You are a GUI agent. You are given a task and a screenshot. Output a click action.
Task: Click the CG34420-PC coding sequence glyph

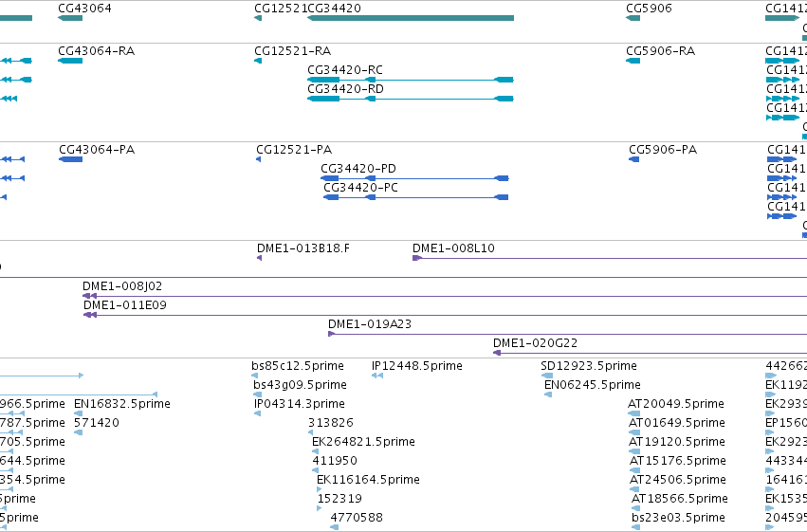pyautogui.click(x=416, y=197)
